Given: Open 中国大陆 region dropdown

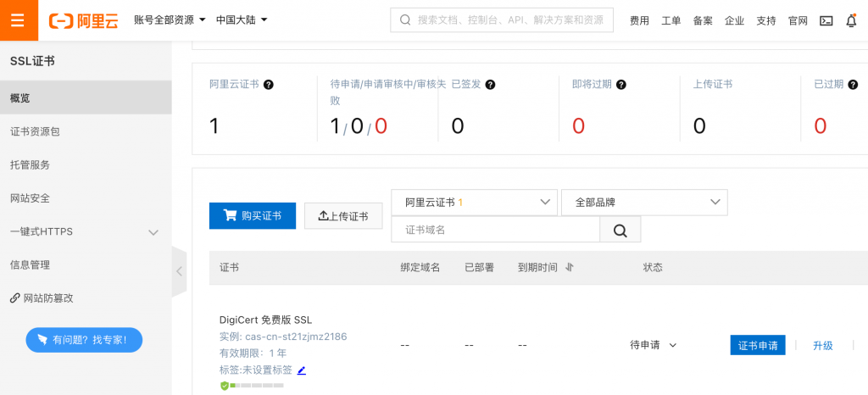Looking at the screenshot, I should pyautogui.click(x=242, y=19).
